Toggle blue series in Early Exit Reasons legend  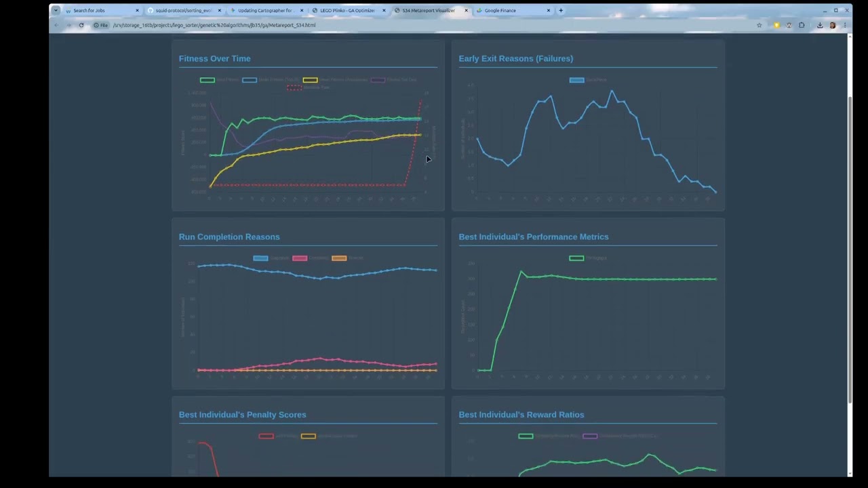pos(576,80)
